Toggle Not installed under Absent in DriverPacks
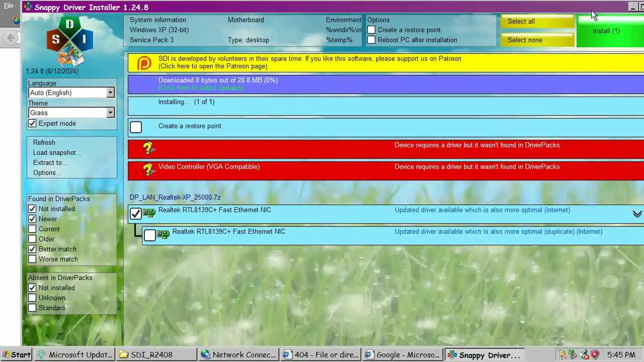 click(32, 288)
